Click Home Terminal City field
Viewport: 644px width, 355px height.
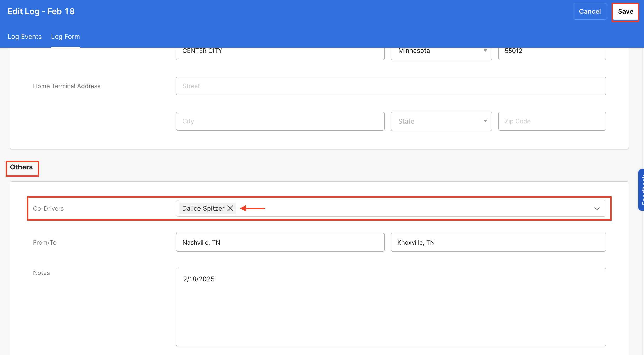pyautogui.click(x=280, y=121)
